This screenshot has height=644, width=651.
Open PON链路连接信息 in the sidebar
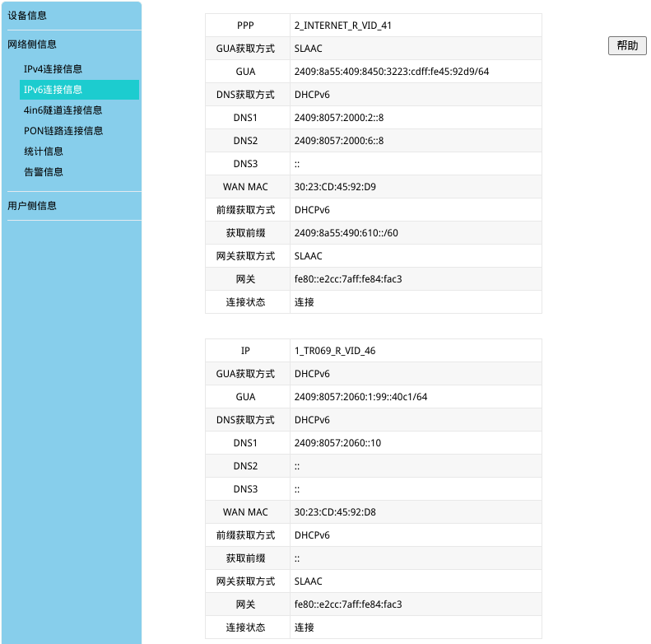[x=63, y=131]
